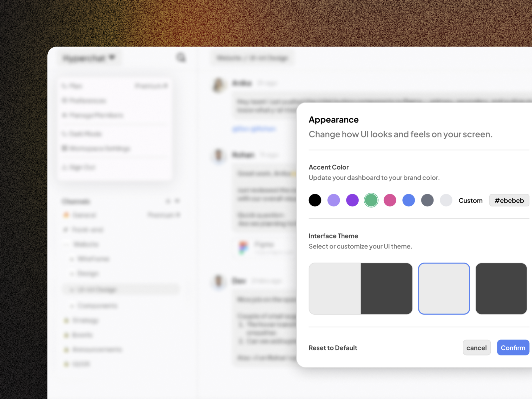
Task: Open the Custom accent color picker
Action: coord(470,200)
